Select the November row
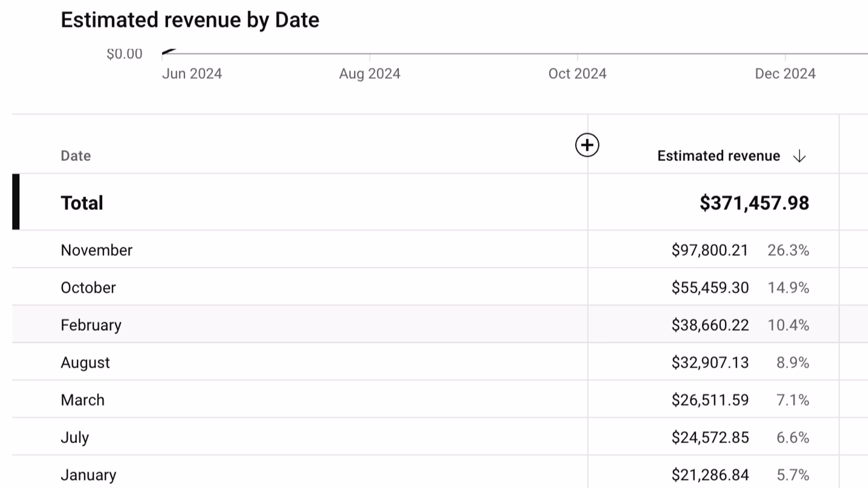The image size is (868, 488). [426, 249]
